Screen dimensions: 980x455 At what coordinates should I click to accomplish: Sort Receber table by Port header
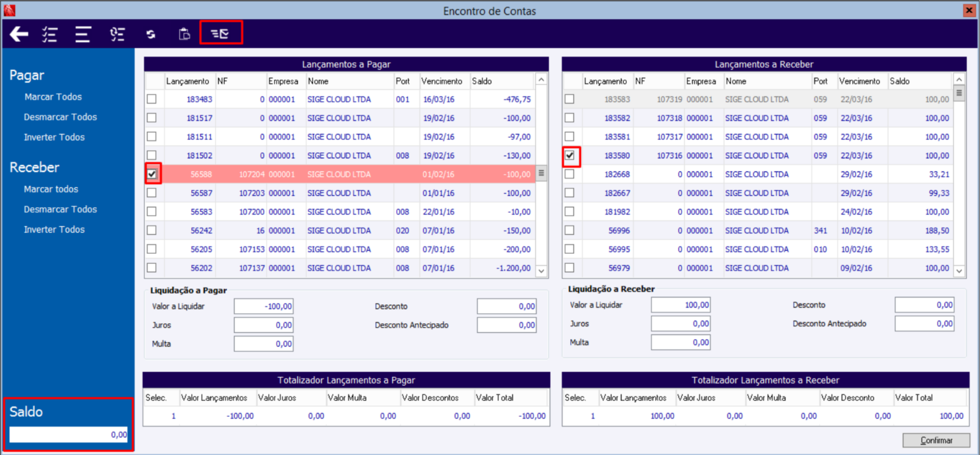[x=824, y=81]
